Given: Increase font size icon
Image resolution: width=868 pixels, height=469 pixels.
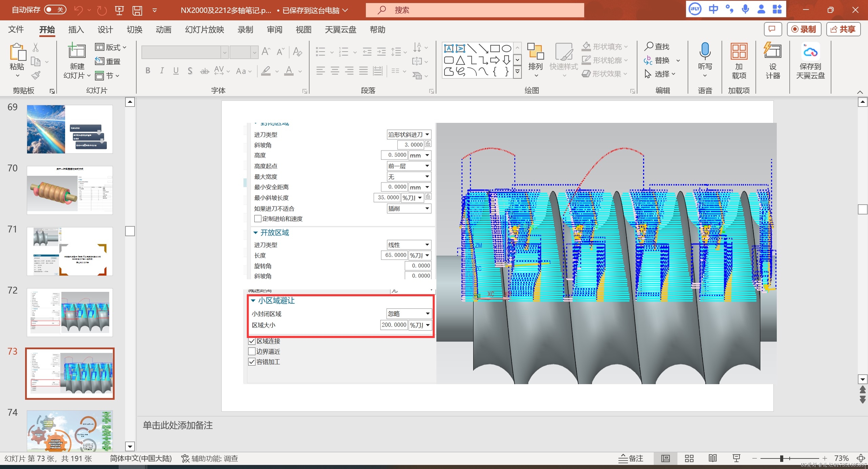Looking at the screenshot, I should [266, 52].
